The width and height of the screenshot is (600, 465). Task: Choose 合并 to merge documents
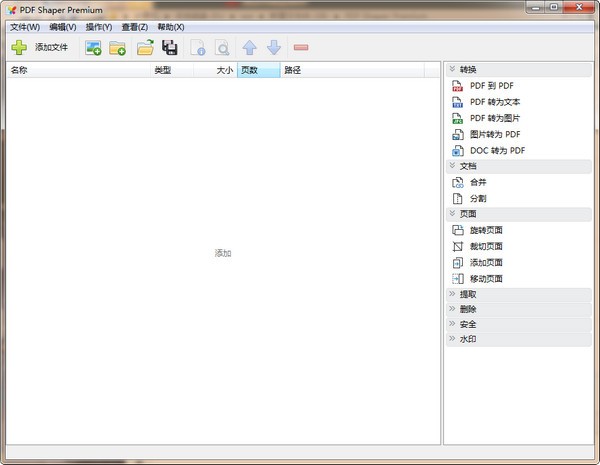pyautogui.click(x=478, y=182)
